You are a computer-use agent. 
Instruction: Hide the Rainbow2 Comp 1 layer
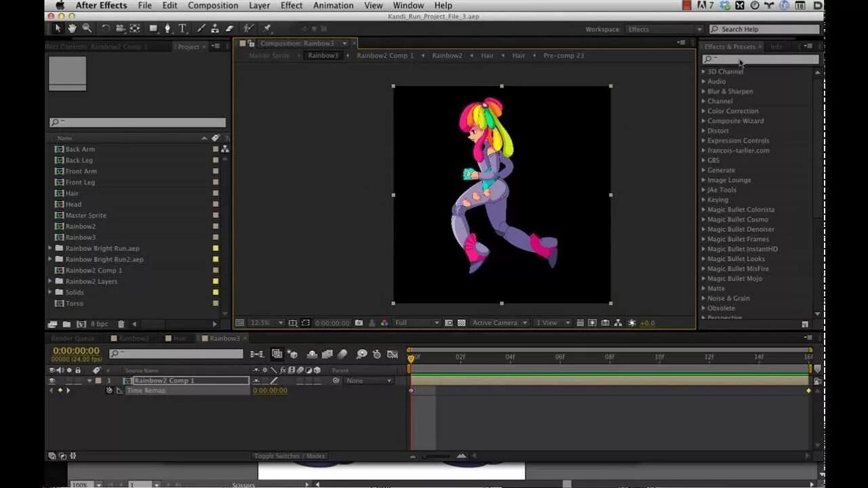pyautogui.click(x=52, y=380)
